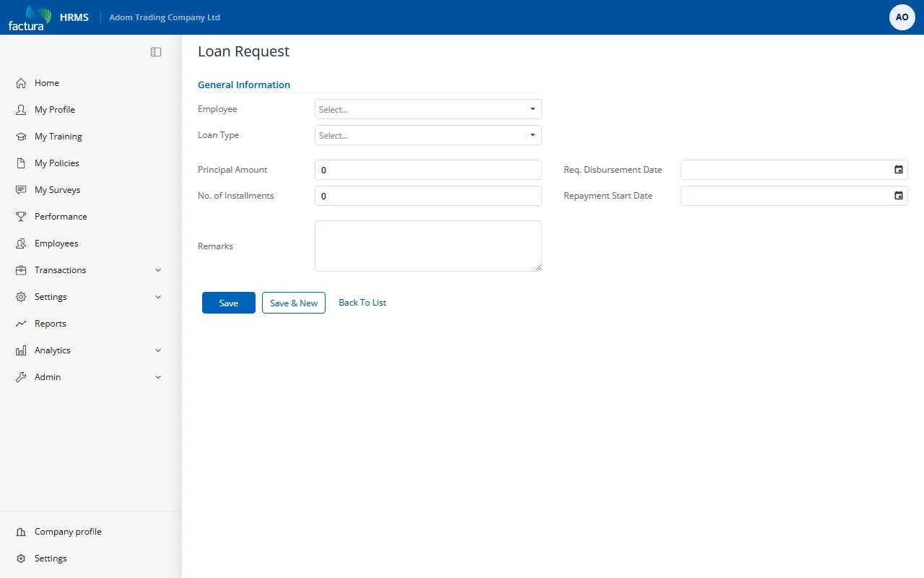Click the Performance trophy icon
The height and width of the screenshot is (578, 924).
[x=21, y=217]
